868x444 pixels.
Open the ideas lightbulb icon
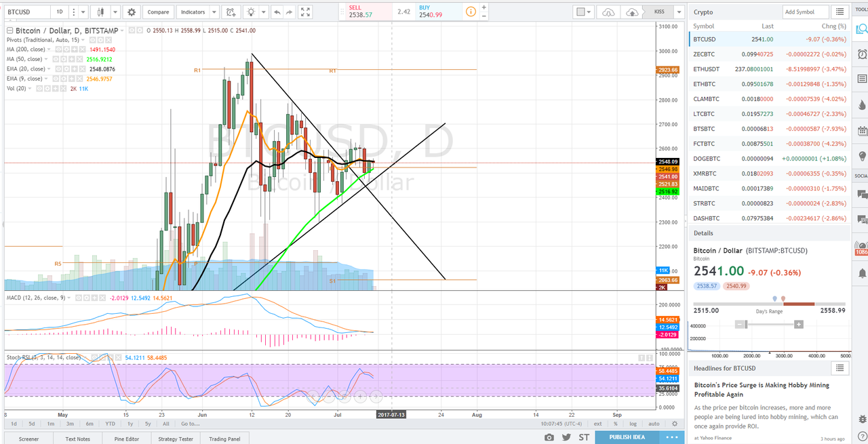(252, 12)
